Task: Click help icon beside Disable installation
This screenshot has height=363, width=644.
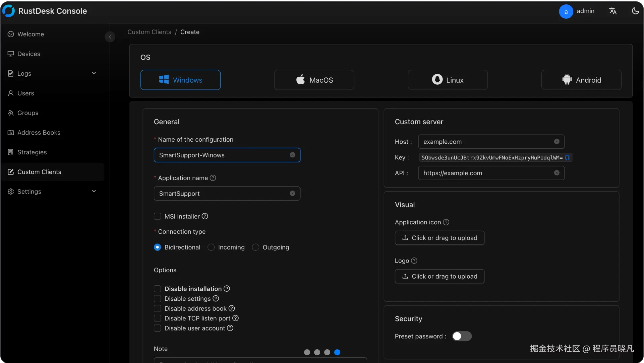Action: (x=227, y=289)
